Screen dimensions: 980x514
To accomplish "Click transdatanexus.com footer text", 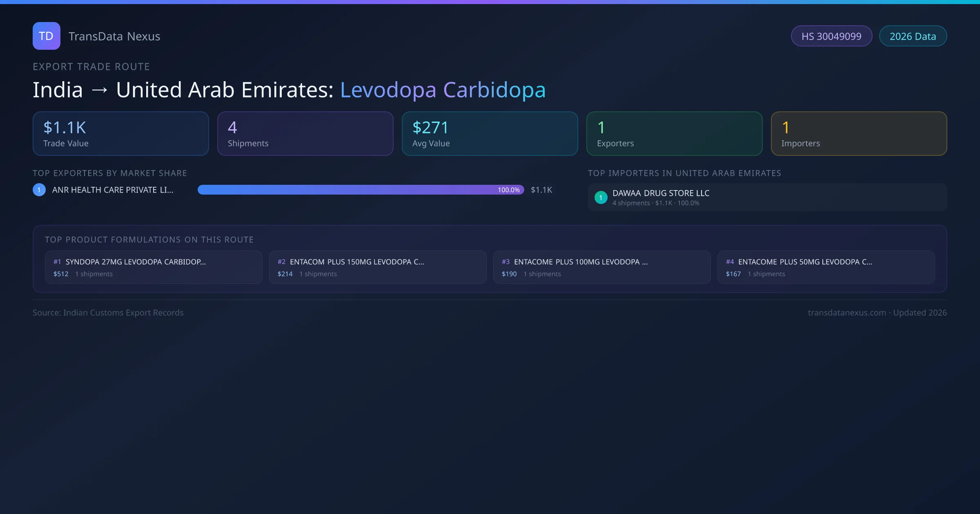I will point(846,313).
